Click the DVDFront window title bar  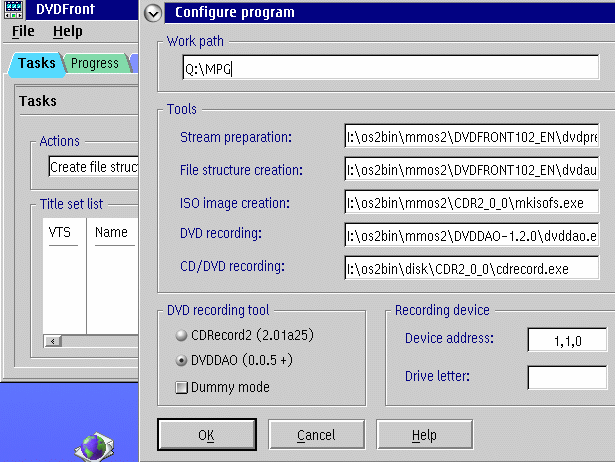(82, 9)
